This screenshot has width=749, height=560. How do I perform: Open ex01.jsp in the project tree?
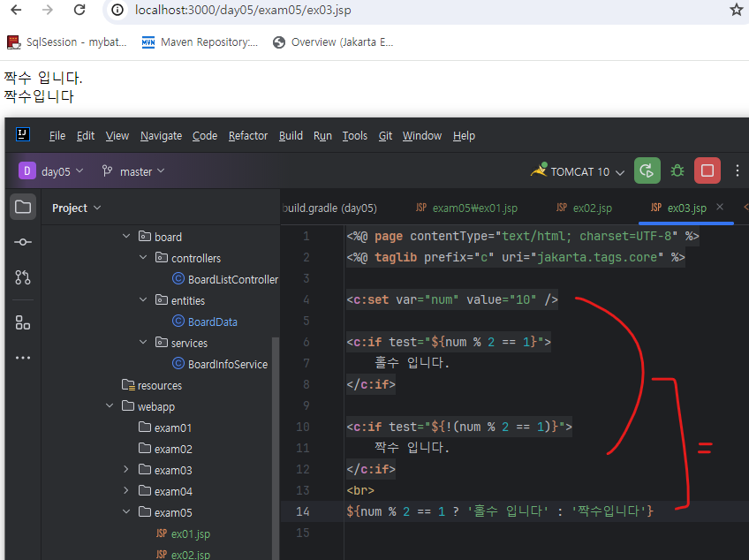190,534
